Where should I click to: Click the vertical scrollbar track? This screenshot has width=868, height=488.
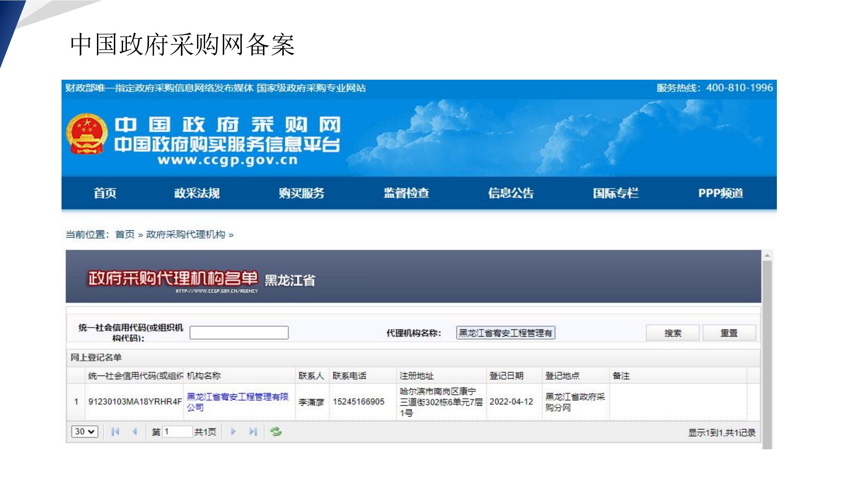coord(767,355)
